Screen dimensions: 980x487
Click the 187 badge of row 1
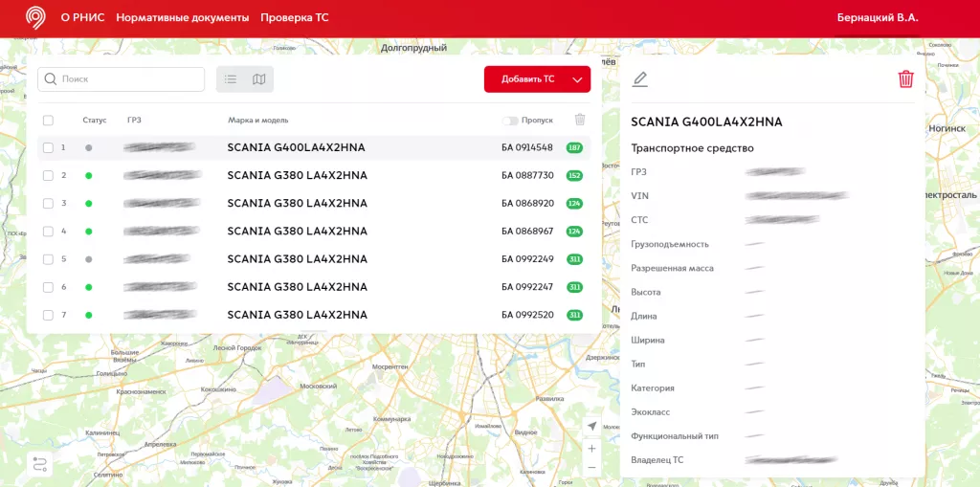[x=574, y=147]
